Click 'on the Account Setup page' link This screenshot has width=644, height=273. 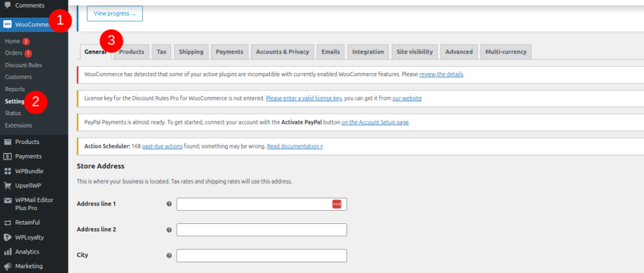375,122
